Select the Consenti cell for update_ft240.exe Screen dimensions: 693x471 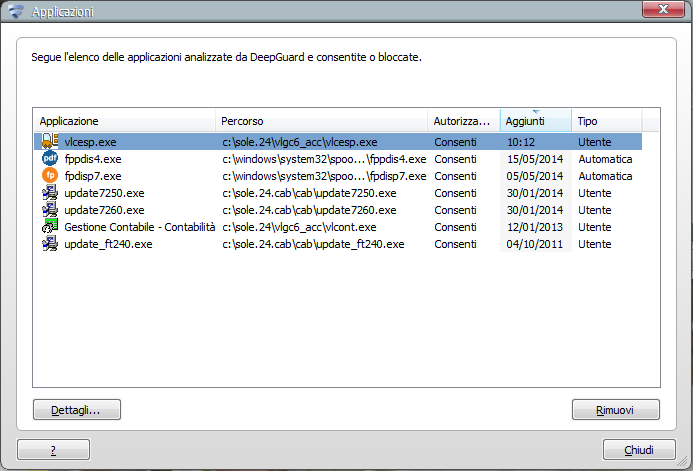click(x=455, y=244)
